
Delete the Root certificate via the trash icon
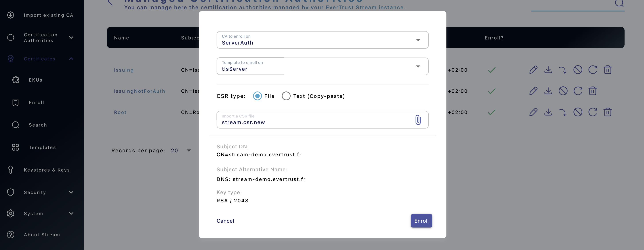(x=608, y=112)
